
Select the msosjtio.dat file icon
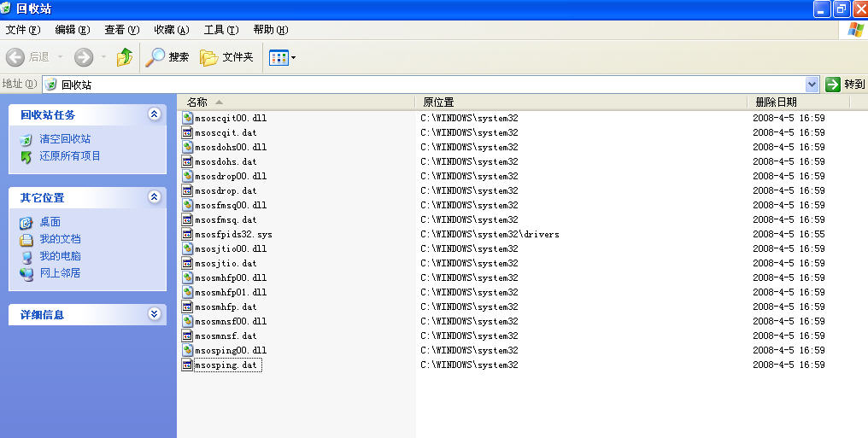(x=187, y=263)
